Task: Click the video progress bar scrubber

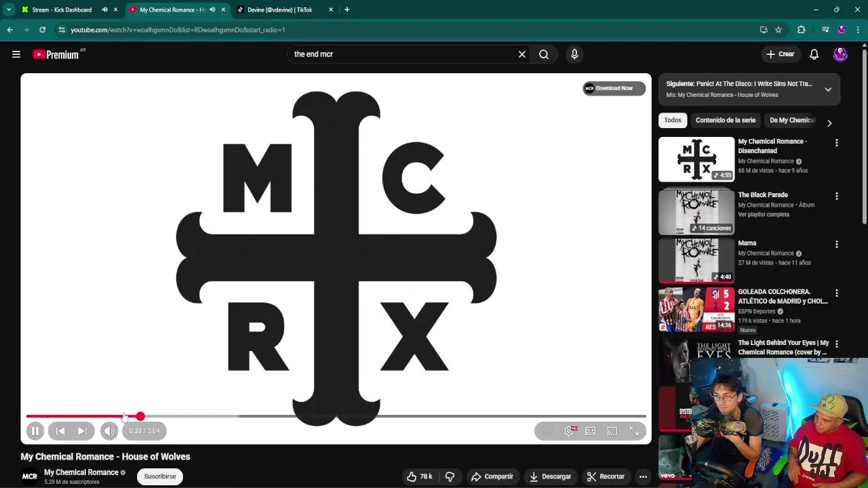Action: coord(140,416)
